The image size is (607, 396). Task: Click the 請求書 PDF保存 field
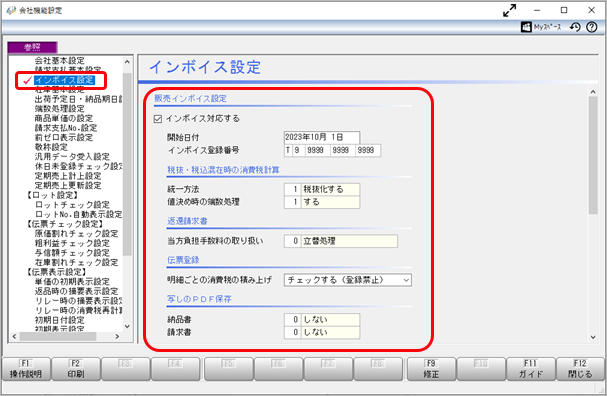click(322, 333)
